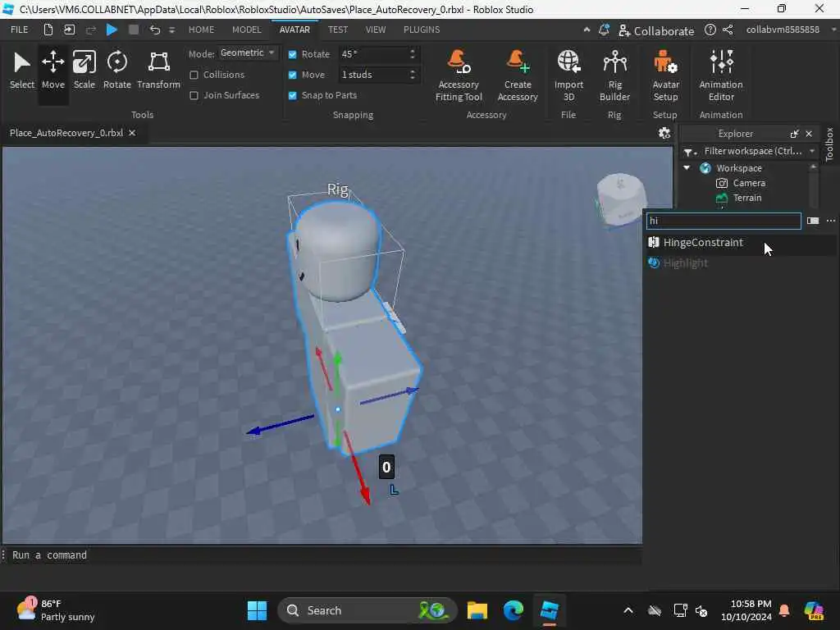The height and width of the screenshot is (630, 840).
Task: Choose the Select tool
Action: pos(21,71)
